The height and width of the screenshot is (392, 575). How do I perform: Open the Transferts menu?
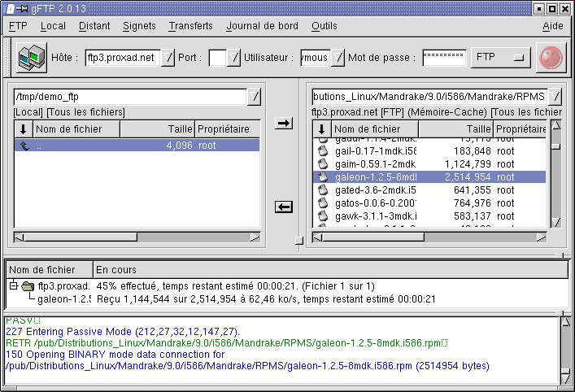click(190, 26)
